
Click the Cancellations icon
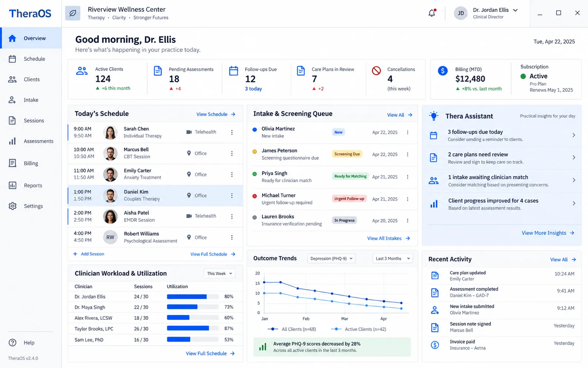(376, 70)
